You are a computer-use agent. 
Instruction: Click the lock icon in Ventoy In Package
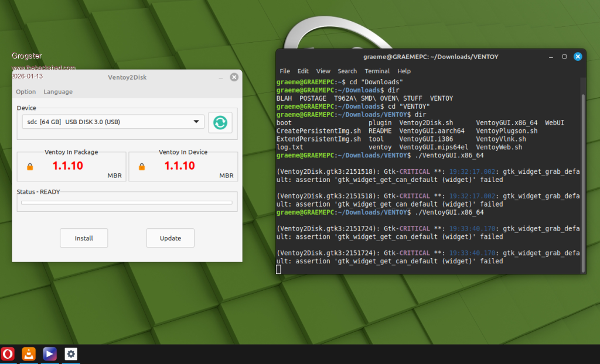30,167
